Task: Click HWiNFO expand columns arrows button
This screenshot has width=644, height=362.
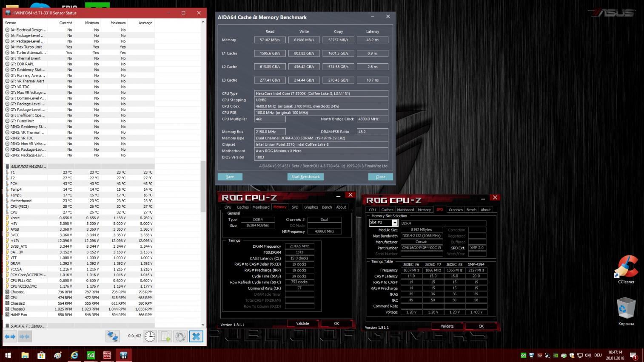Action: (10, 337)
